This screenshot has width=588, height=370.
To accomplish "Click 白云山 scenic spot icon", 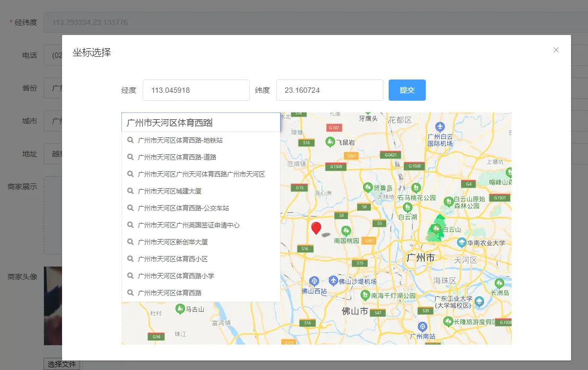I will tap(436, 228).
